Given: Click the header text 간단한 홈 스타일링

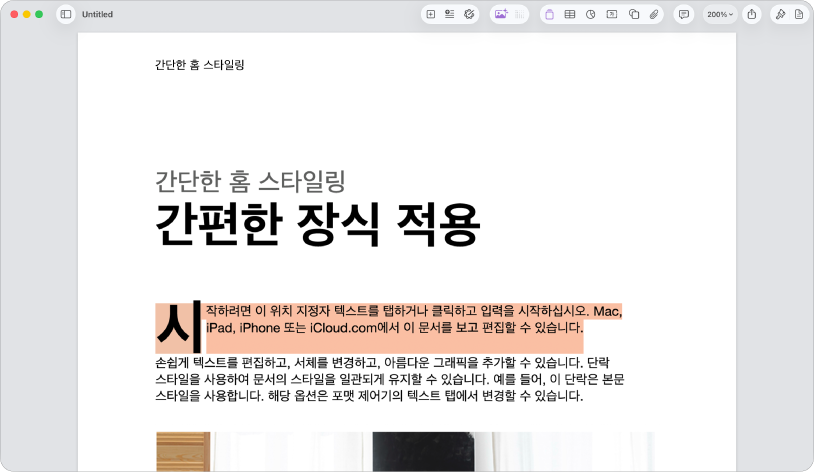Looking at the screenshot, I should (199, 65).
